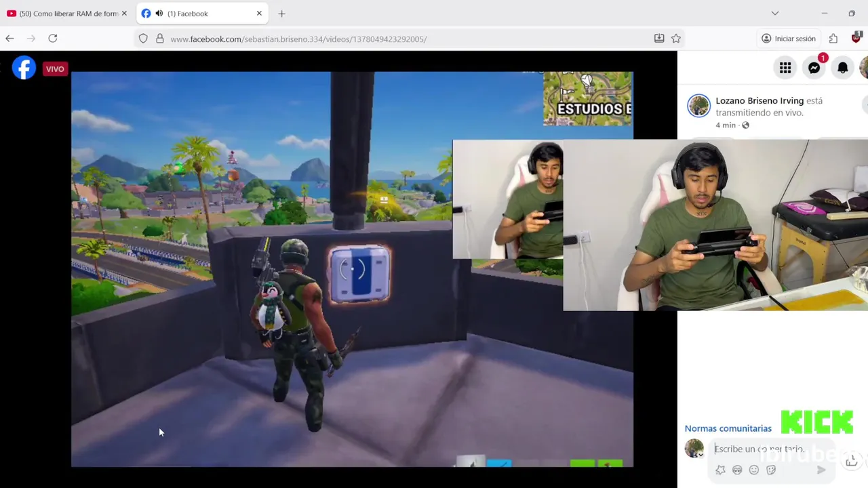Click the red shield extension icon

[x=856, y=39]
